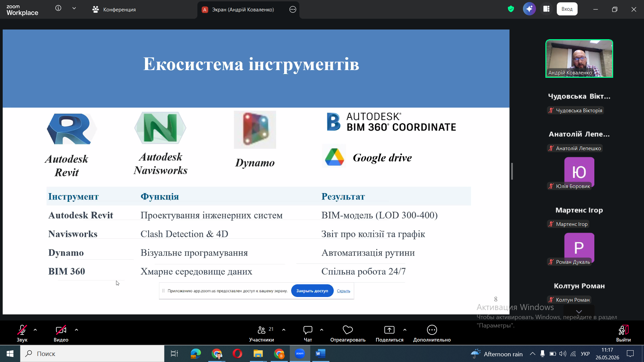Screen dimensions: 644x362
Task: Check the green encryption shield icon
Action: (x=511, y=9)
